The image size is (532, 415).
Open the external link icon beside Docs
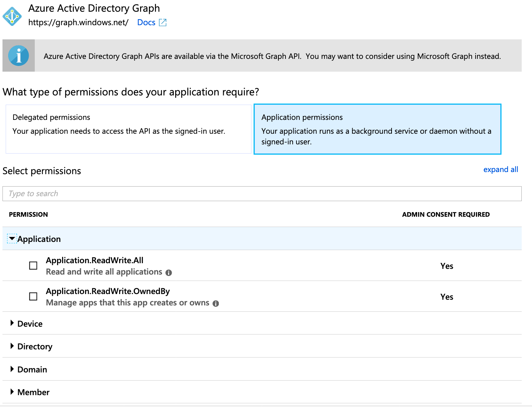coord(163,22)
